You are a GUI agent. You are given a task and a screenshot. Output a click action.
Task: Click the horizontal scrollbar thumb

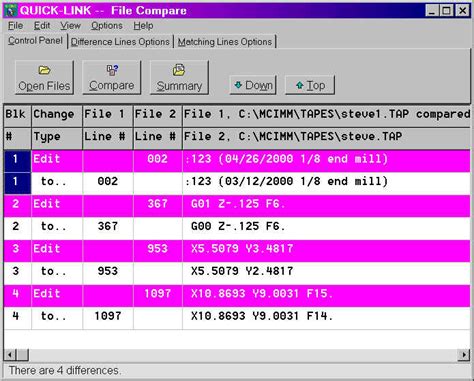pyautogui.click(x=22, y=355)
